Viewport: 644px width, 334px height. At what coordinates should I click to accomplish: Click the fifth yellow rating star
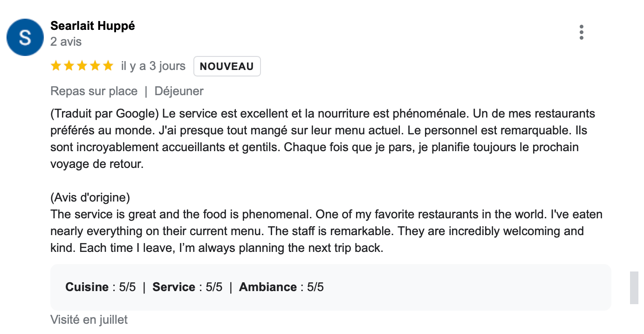[x=108, y=66]
